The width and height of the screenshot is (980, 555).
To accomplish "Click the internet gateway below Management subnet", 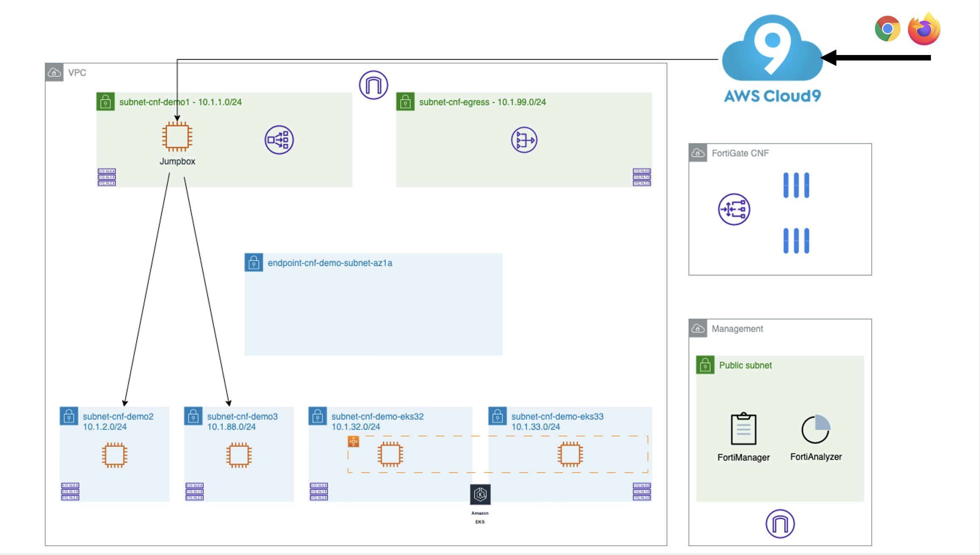I will 780,524.
